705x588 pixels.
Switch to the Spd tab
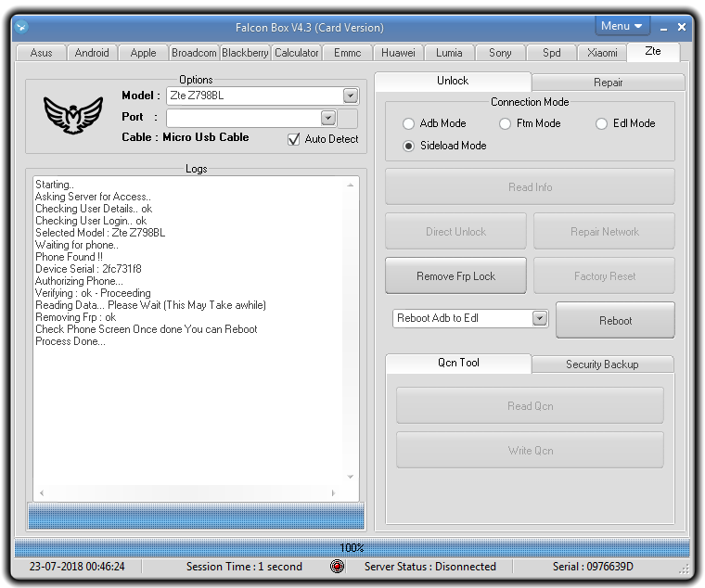pos(551,53)
